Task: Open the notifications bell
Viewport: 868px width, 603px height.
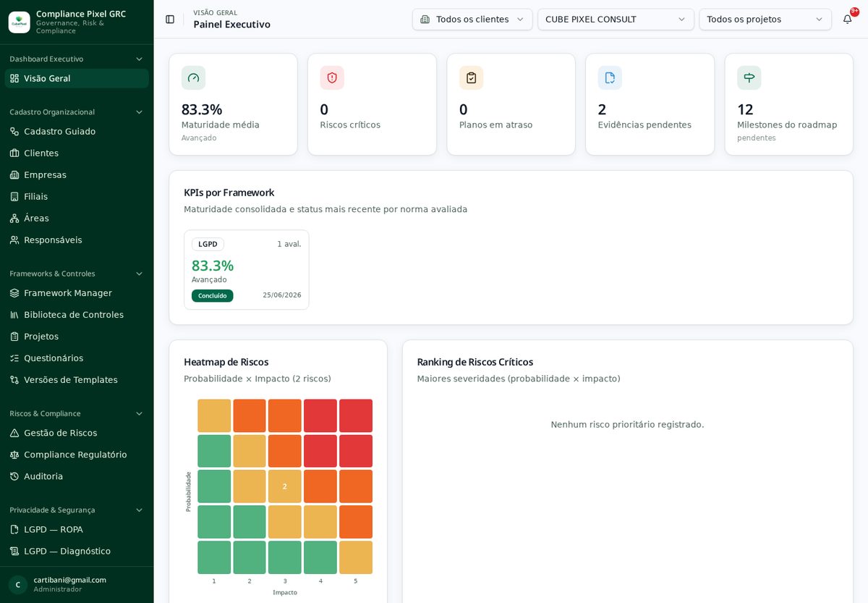Action: coord(847,20)
